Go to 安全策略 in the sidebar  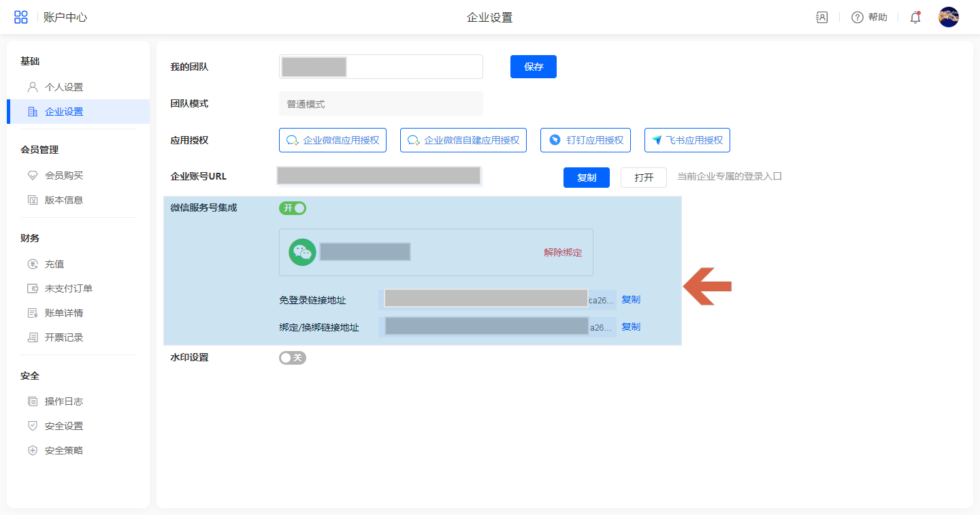63,450
